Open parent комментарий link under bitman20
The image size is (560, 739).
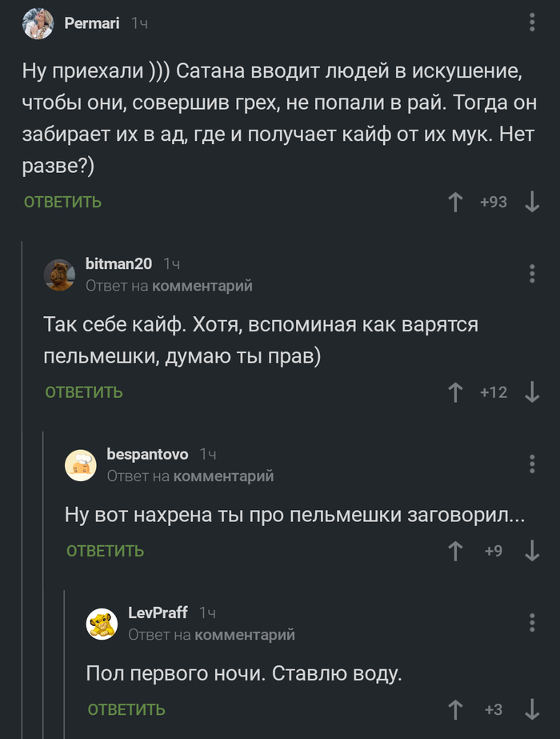(203, 285)
